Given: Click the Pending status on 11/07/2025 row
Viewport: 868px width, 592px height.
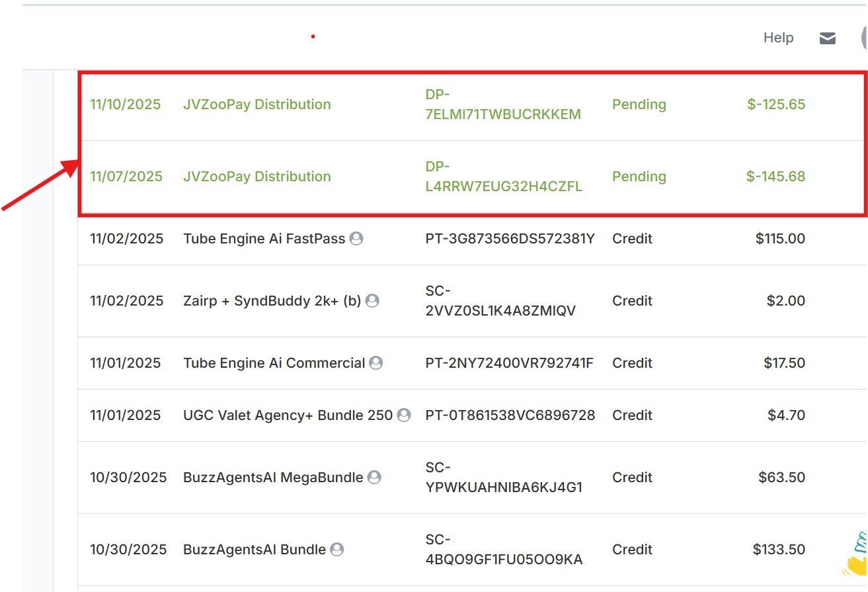Looking at the screenshot, I should pos(639,177).
